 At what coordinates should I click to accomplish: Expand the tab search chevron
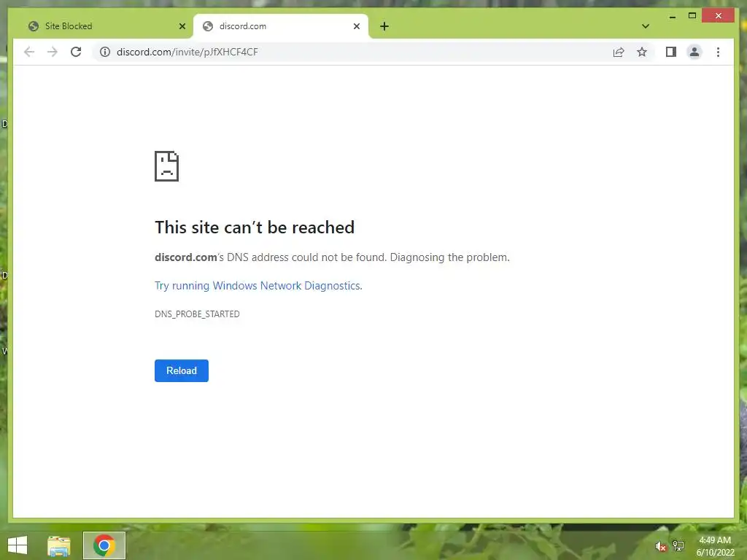pyautogui.click(x=646, y=26)
